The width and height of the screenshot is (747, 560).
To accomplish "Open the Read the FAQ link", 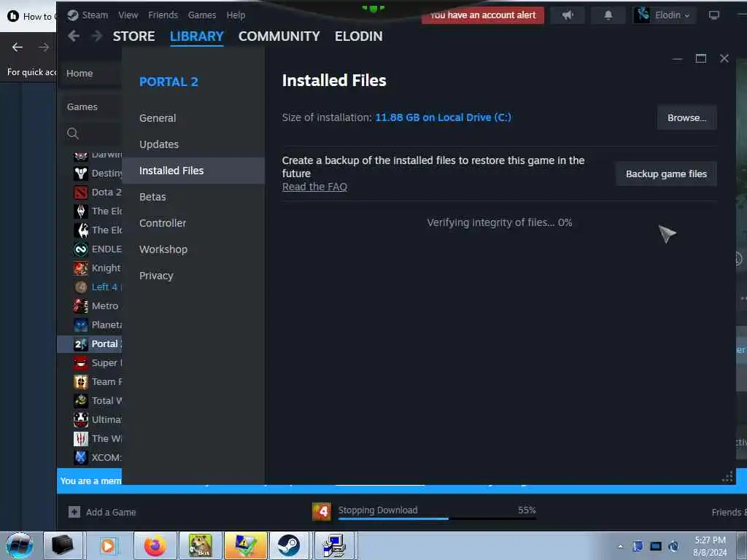I will tap(314, 187).
